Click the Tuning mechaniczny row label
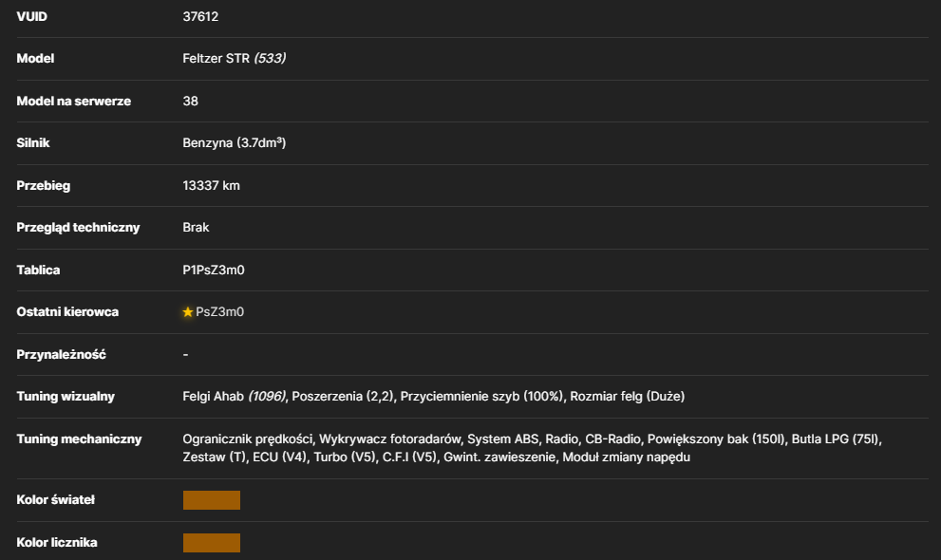941x560 pixels. coord(79,439)
